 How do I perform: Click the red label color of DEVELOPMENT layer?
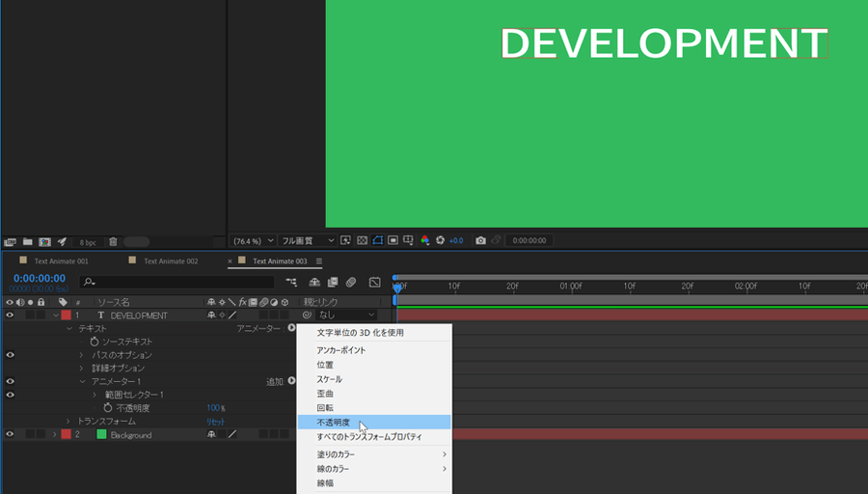click(x=67, y=316)
